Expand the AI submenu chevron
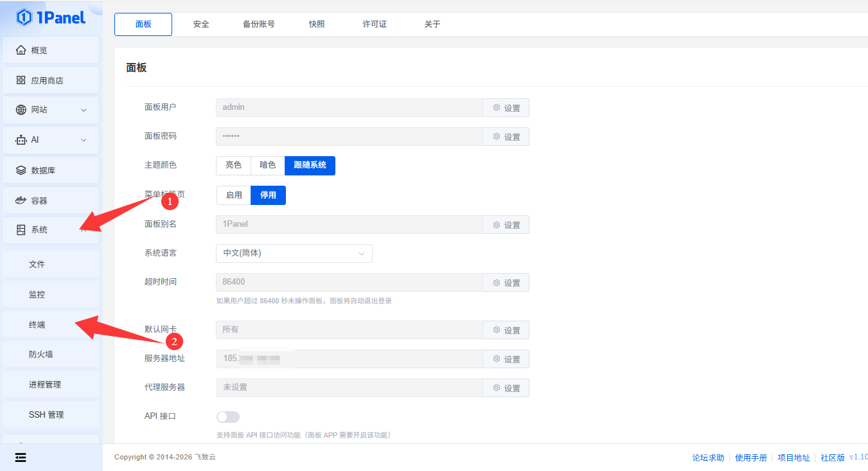This screenshot has height=471, width=868. click(x=84, y=140)
